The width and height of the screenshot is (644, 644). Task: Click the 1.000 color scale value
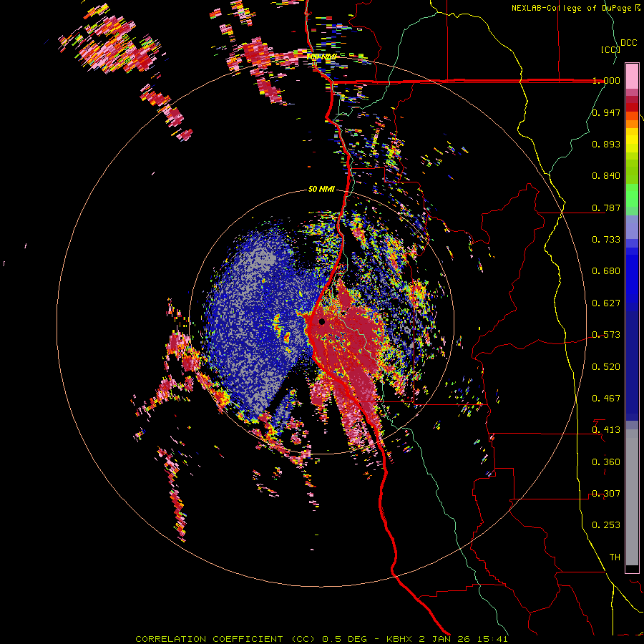(606, 80)
